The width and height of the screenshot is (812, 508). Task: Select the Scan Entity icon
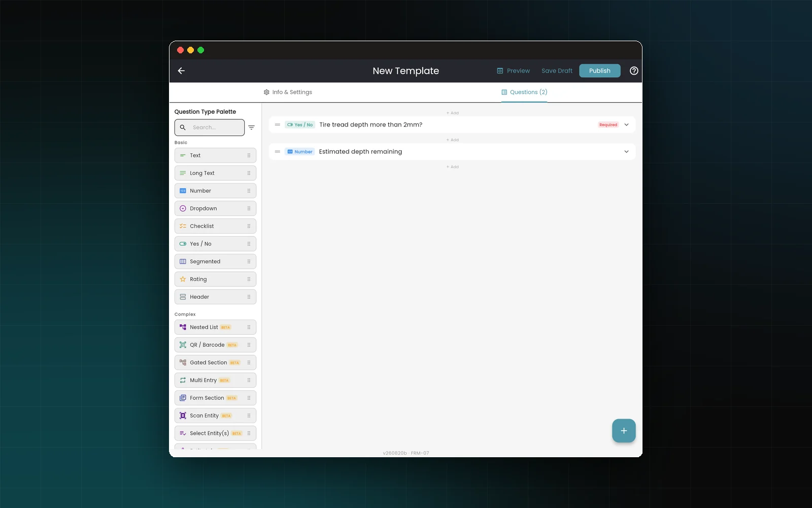coord(183,416)
